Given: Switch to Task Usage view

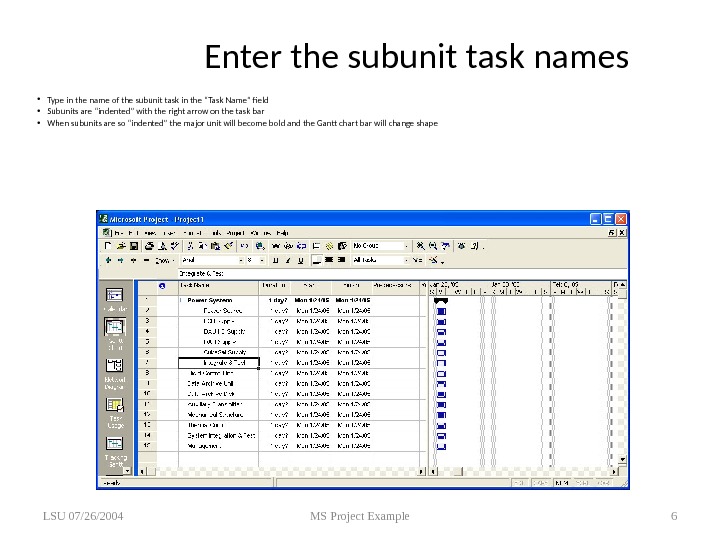Looking at the screenshot, I should [x=115, y=412].
